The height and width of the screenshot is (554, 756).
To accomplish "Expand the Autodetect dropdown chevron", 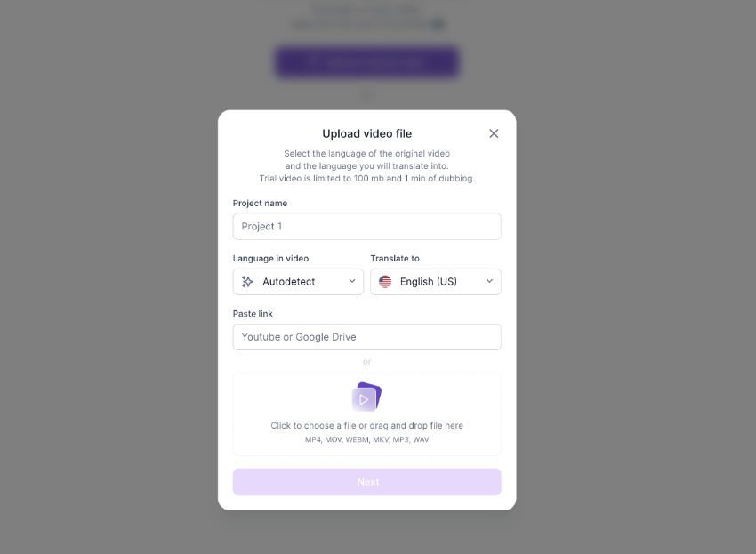I will tap(352, 281).
